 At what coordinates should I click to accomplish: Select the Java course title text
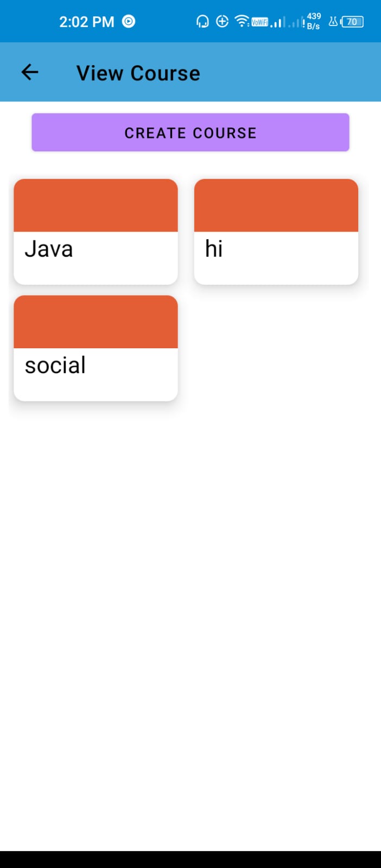coord(49,249)
